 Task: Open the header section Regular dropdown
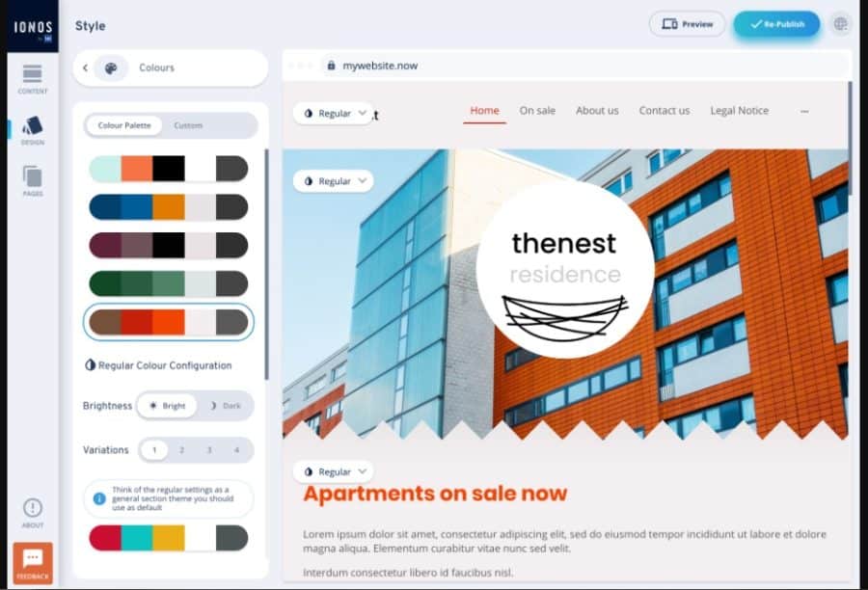coord(334,114)
